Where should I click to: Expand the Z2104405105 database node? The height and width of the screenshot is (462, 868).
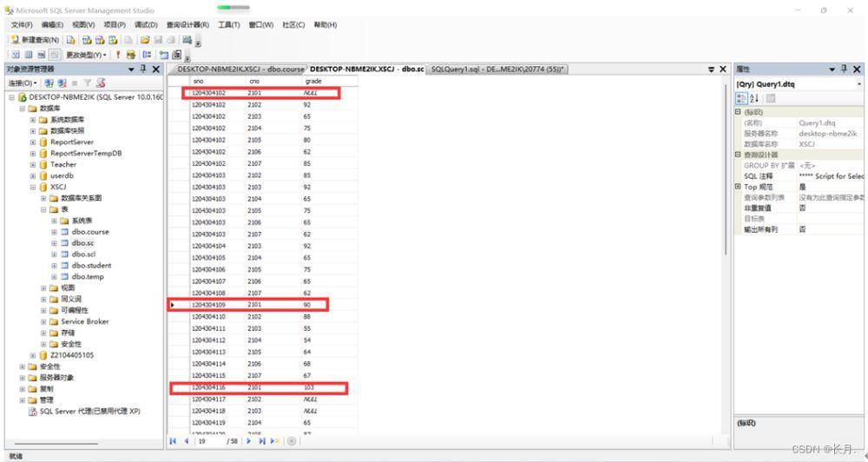[33, 355]
